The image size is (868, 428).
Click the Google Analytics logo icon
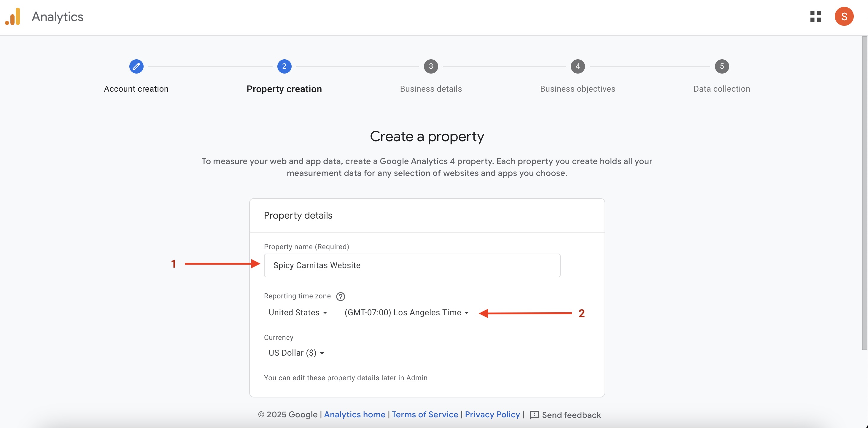coord(13,17)
